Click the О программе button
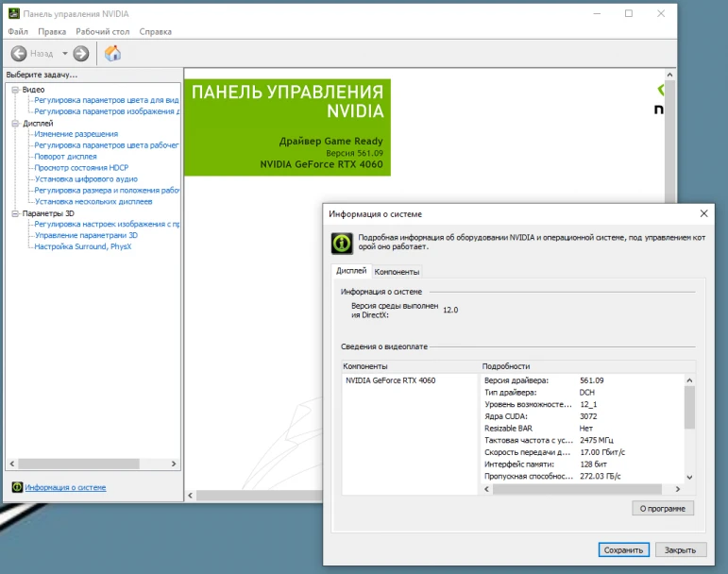This screenshot has width=728, height=574. (663, 508)
